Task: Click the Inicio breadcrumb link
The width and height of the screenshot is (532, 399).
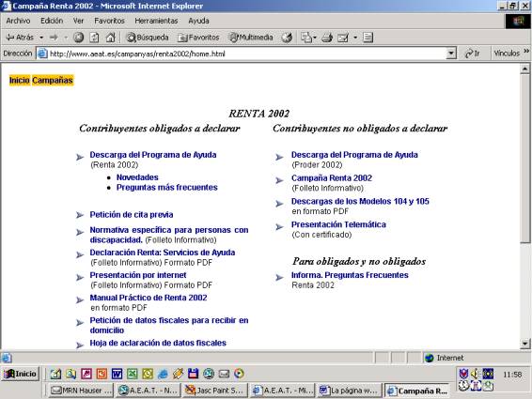Action: [20, 81]
